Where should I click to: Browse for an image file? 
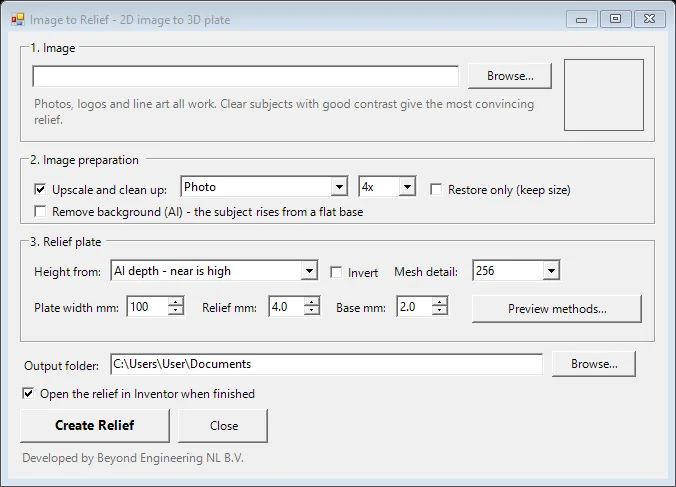coord(510,76)
